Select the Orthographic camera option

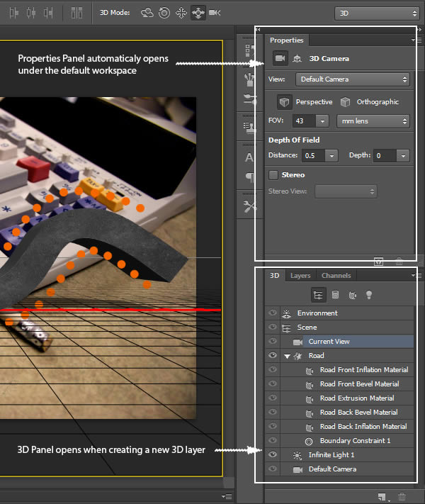tap(370, 102)
